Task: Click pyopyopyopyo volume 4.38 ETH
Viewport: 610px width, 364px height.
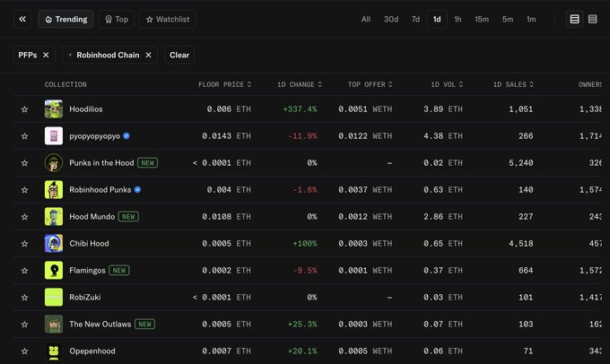Action: point(443,136)
